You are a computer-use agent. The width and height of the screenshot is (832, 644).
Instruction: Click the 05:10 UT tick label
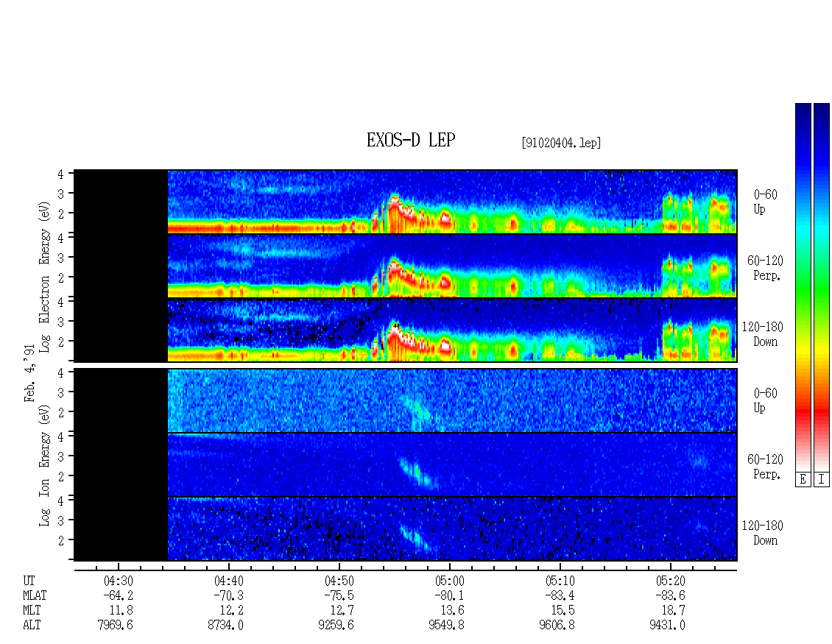pyautogui.click(x=560, y=581)
